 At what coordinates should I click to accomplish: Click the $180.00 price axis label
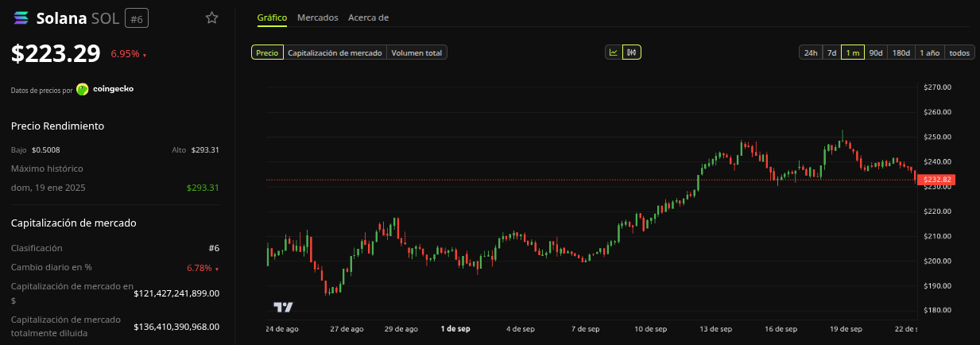click(x=938, y=310)
